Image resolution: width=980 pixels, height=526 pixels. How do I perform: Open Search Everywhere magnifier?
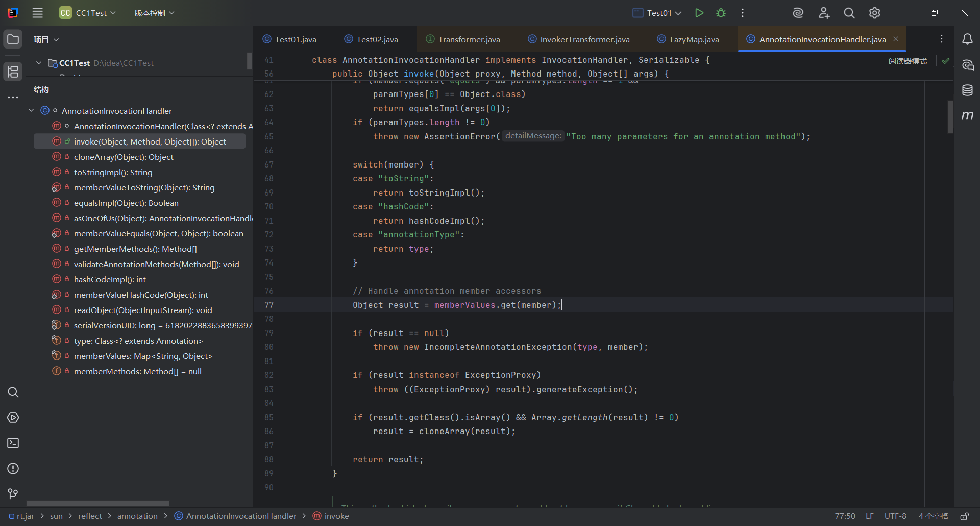coord(849,13)
